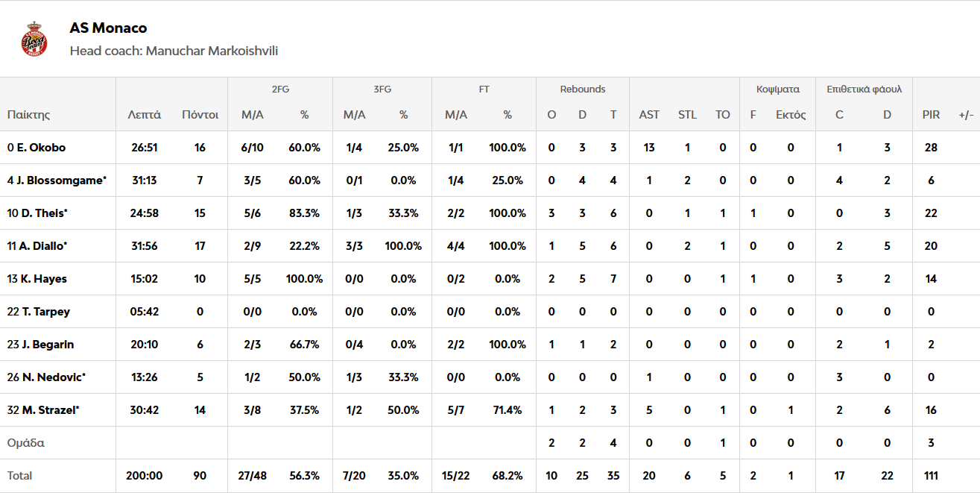
Task: Sort by the Πόντοι column header
Action: 200,115
